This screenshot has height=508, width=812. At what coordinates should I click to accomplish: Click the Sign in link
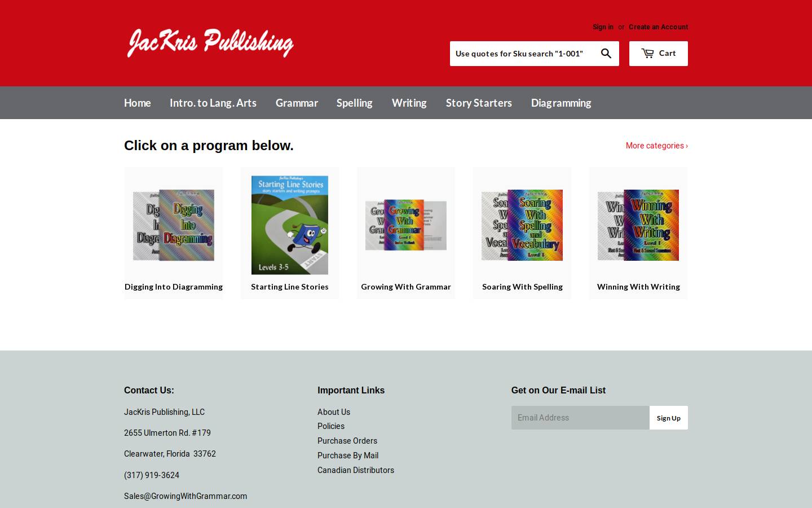pyautogui.click(x=603, y=27)
